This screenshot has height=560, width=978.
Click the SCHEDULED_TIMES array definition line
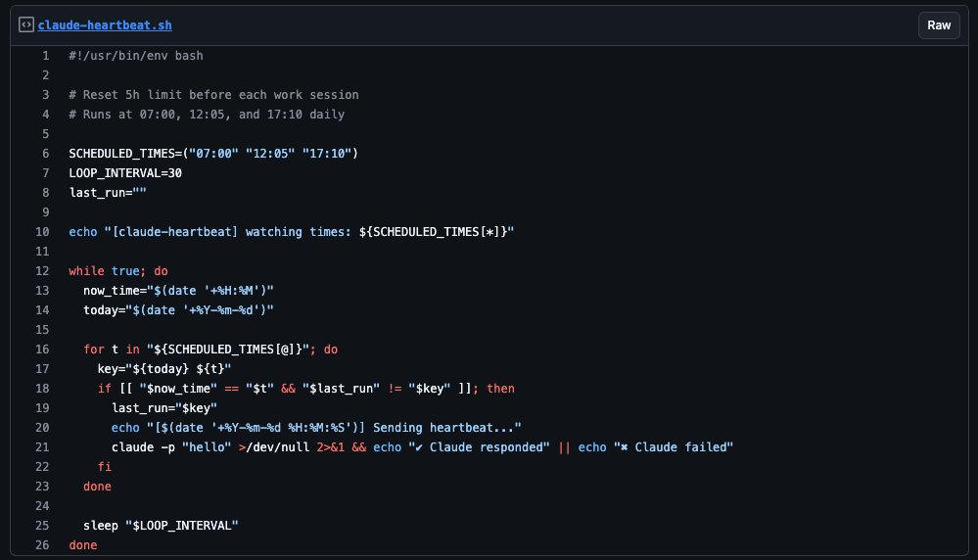click(213, 154)
